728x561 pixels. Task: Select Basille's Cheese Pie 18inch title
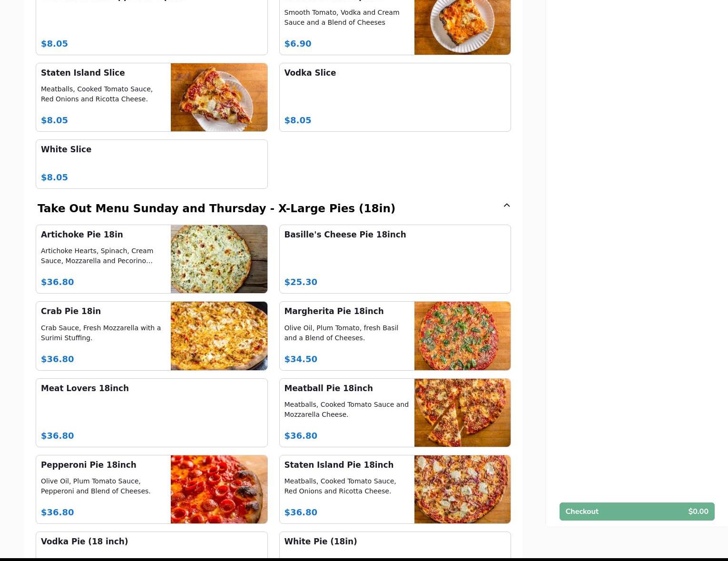[x=345, y=235]
